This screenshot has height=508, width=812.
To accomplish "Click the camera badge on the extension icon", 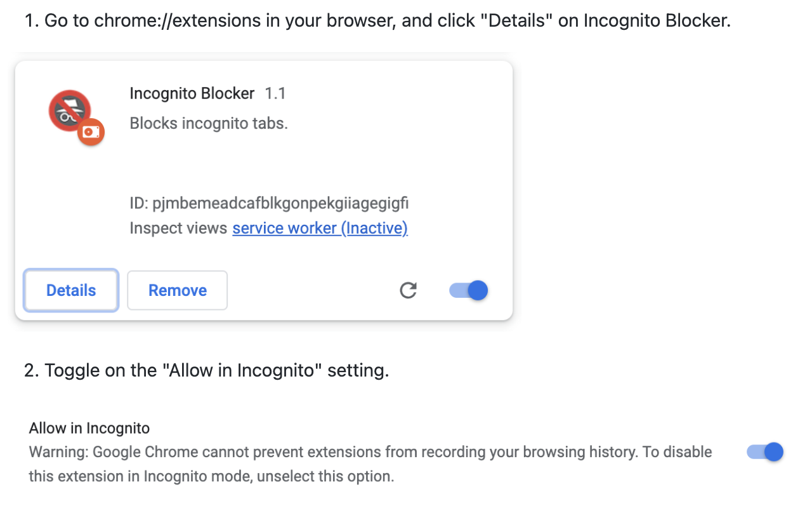I will (x=91, y=131).
